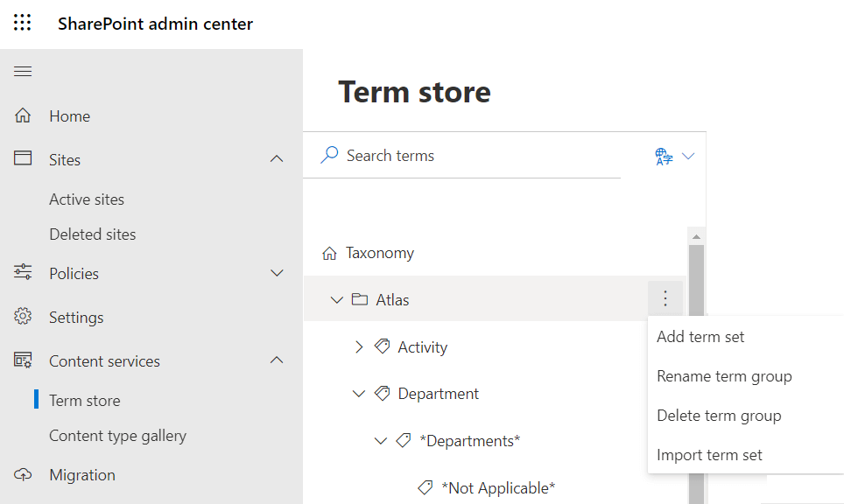Click the search magnifier in Search terms
The image size is (844, 504).
[328, 155]
